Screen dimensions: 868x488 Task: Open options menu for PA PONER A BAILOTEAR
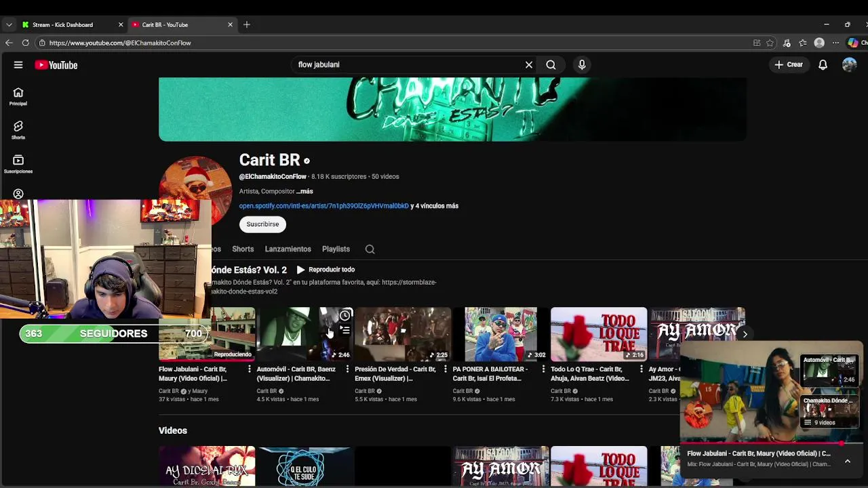click(x=543, y=369)
